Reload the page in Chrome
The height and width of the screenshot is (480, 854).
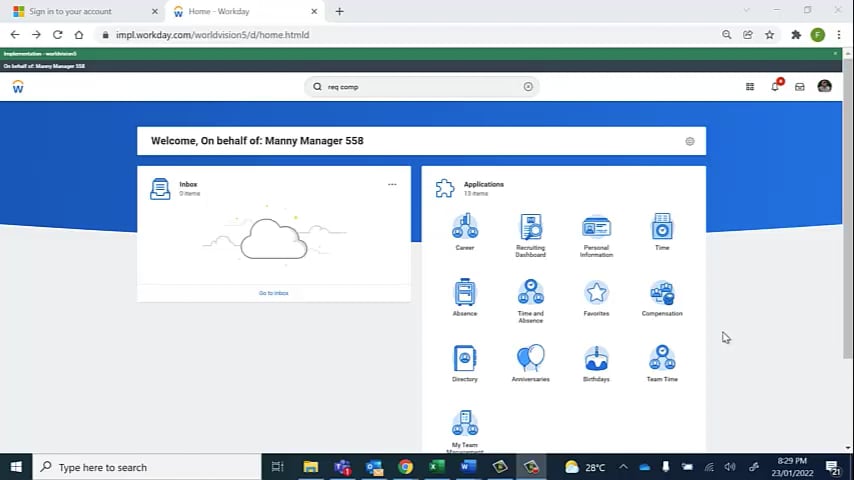(x=57, y=35)
